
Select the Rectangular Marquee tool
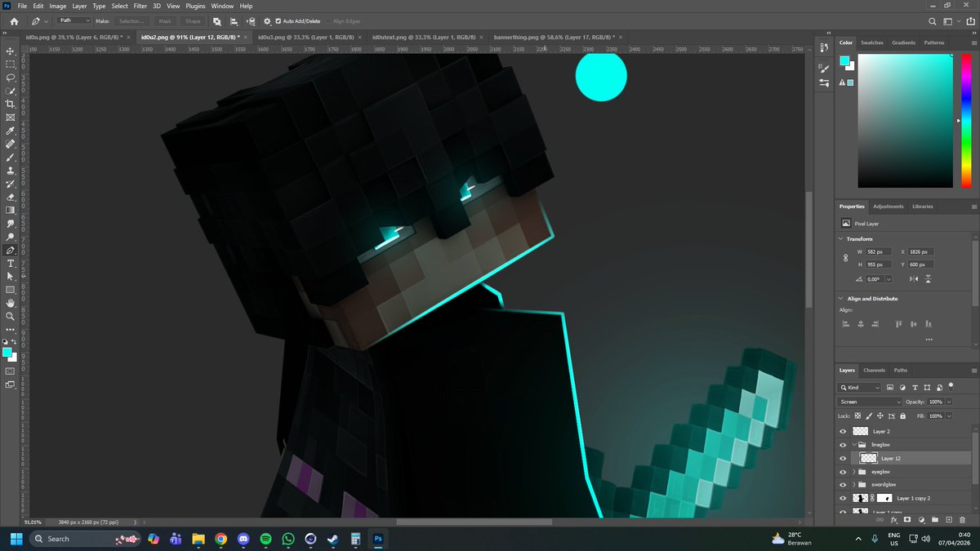click(x=11, y=64)
